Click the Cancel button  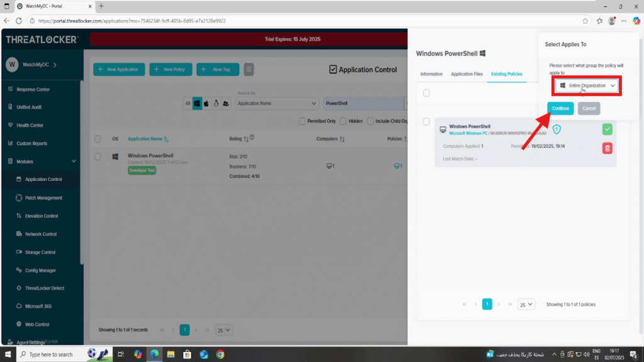pos(589,108)
